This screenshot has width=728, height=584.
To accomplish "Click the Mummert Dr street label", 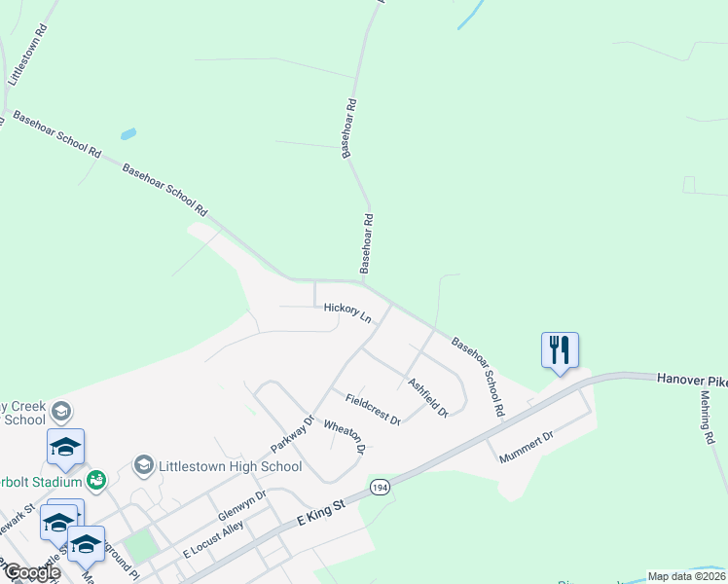I will [527, 447].
